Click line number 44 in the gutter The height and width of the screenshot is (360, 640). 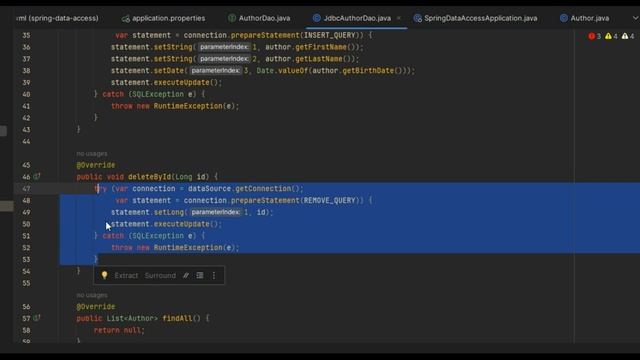pyautogui.click(x=26, y=142)
